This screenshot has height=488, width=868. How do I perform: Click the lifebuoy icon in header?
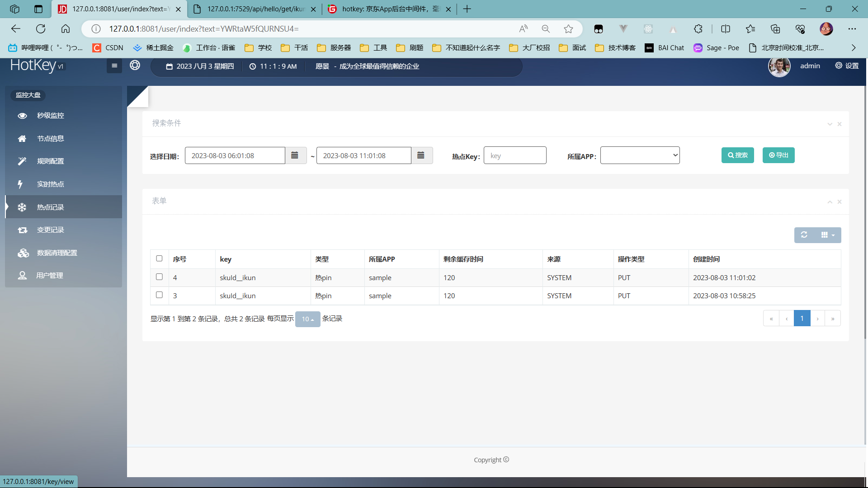135,66
